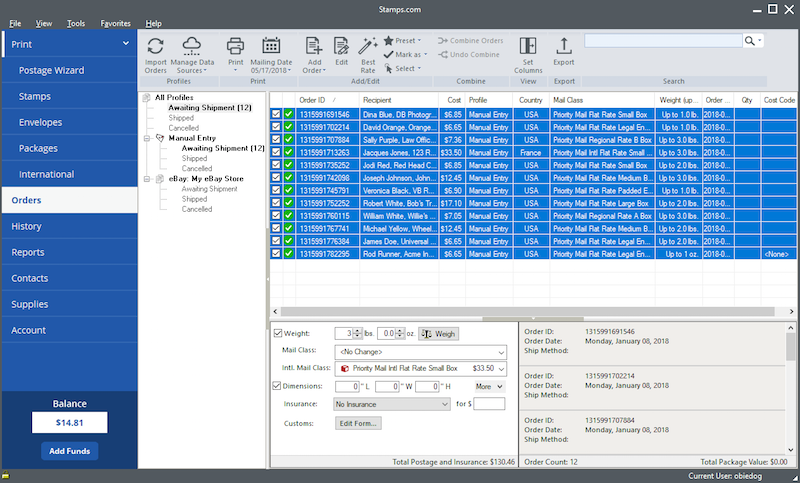The width and height of the screenshot is (800, 483).
Task: Click the Import Orders refresh icon
Action: click(x=155, y=46)
